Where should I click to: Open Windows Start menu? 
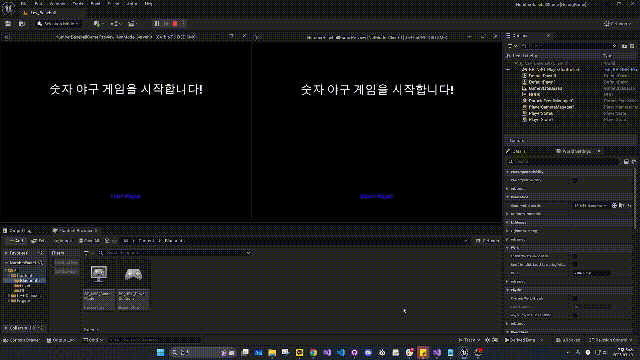[160, 352]
